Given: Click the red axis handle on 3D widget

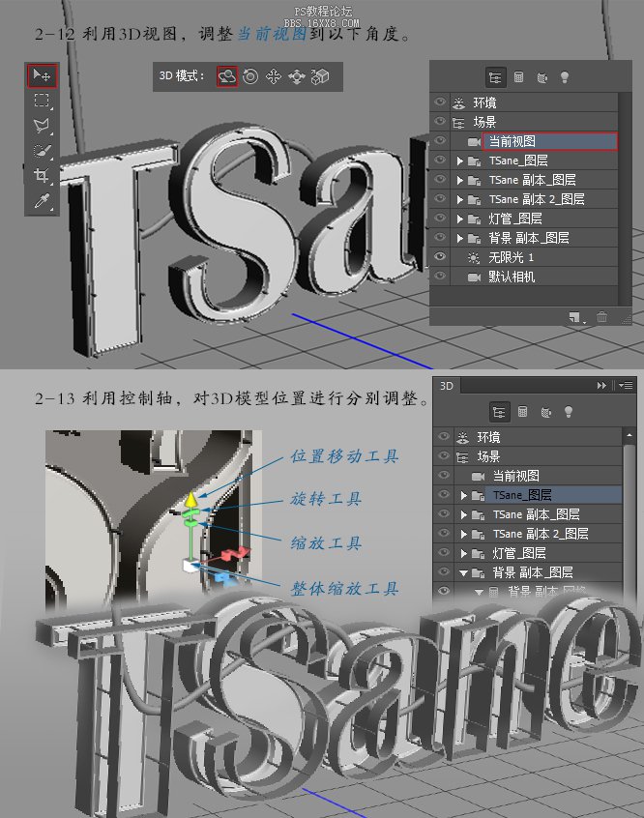Looking at the screenshot, I should tap(235, 554).
